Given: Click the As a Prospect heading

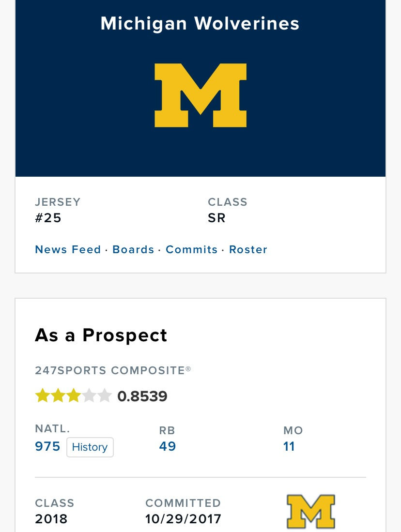Looking at the screenshot, I should point(101,335).
